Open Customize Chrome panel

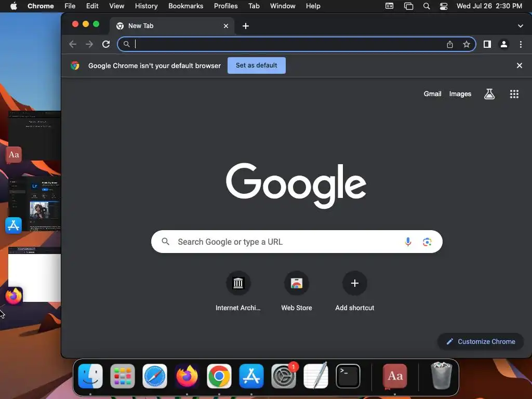[x=481, y=342]
